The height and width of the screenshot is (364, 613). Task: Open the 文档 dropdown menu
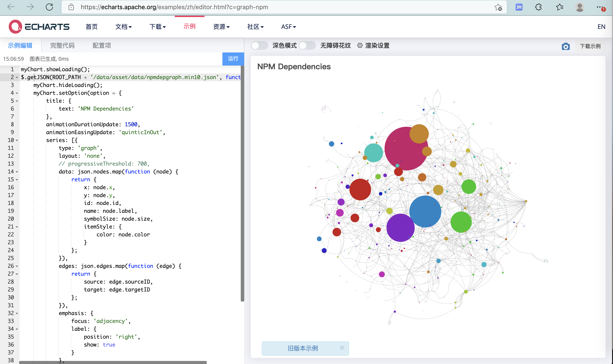(124, 26)
